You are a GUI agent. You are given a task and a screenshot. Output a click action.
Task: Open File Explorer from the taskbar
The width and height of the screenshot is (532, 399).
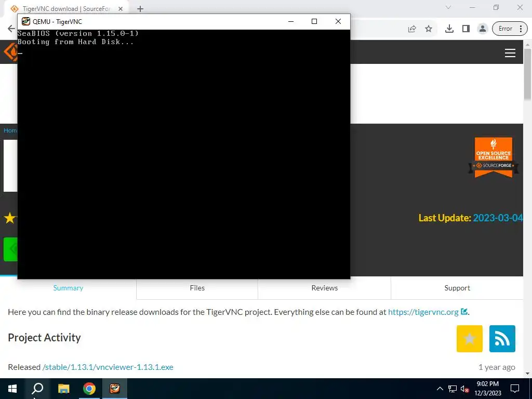pos(63,389)
